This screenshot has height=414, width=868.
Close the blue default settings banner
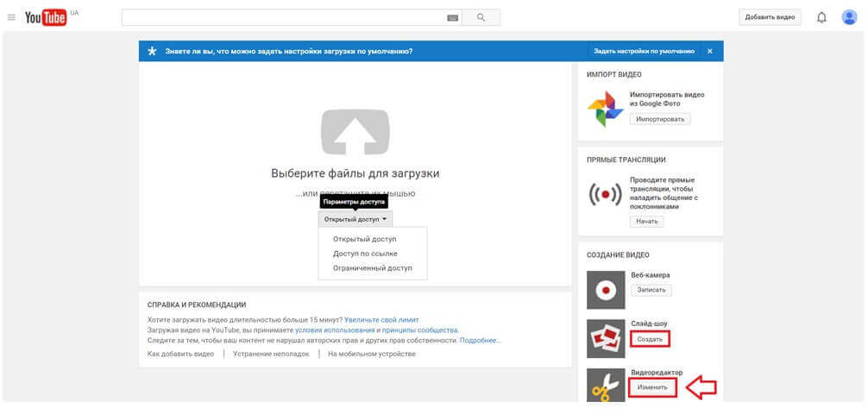[709, 51]
